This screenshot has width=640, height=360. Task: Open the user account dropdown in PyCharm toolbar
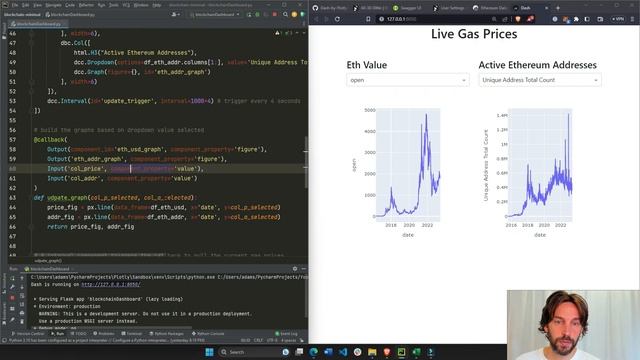pos(176,15)
